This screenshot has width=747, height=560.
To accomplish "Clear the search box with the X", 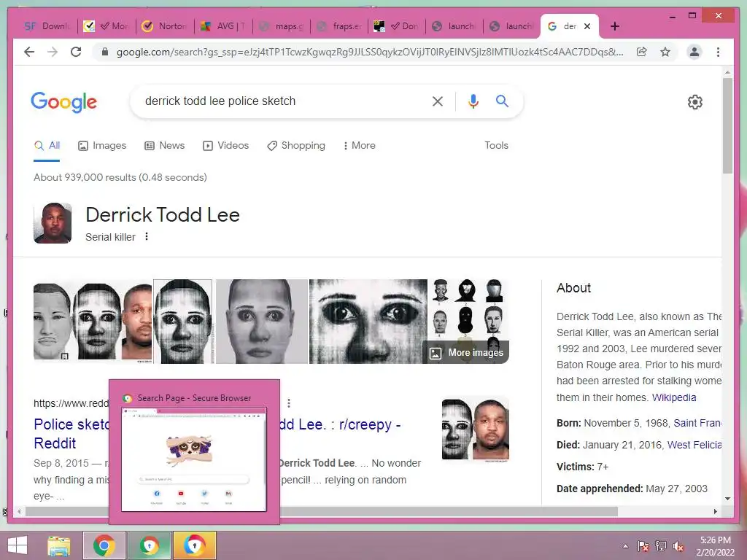I will pyautogui.click(x=438, y=101).
